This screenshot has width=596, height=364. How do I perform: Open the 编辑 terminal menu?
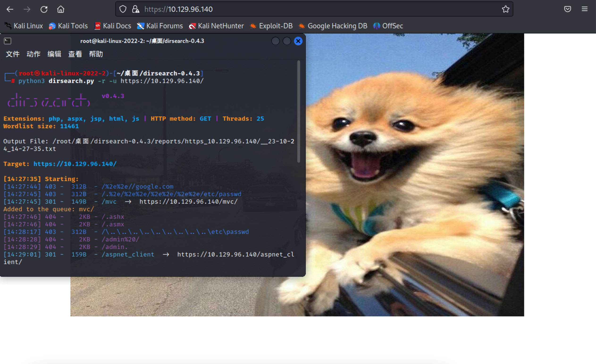click(54, 54)
